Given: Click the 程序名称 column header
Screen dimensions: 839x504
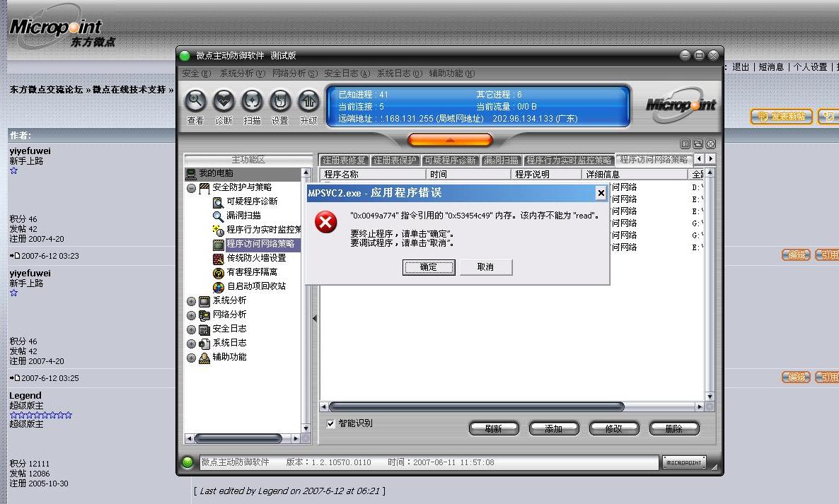Looking at the screenshot, I should (373, 174).
